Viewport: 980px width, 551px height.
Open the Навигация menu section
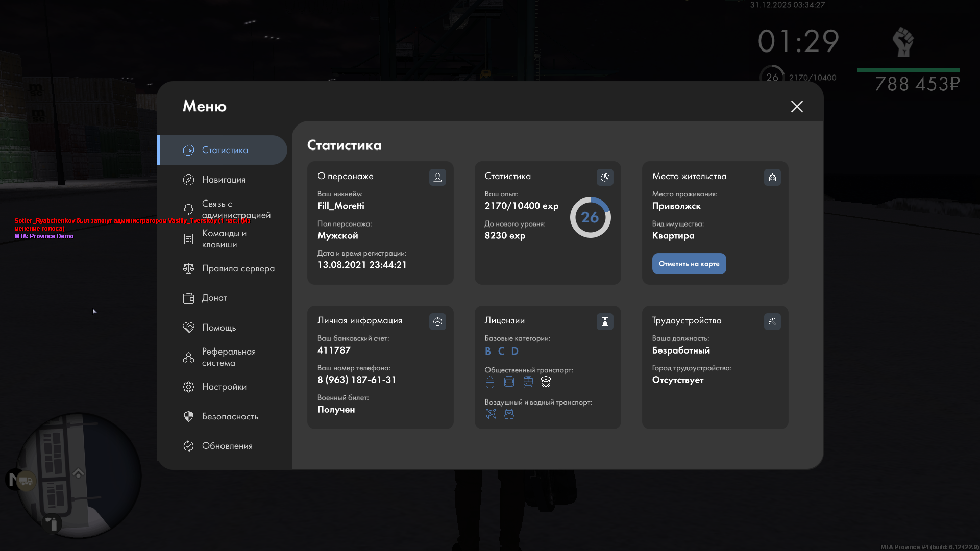pyautogui.click(x=223, y=180)
